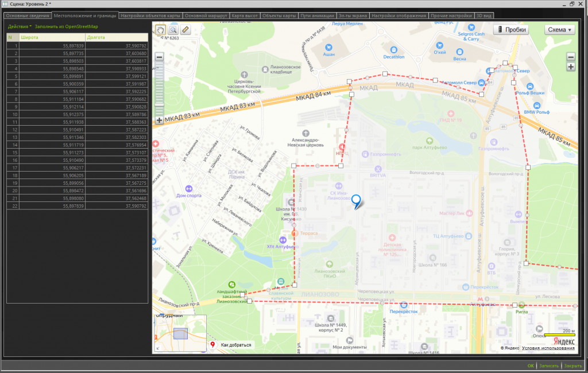Open the Действия dropdown menu
The height and width of the screenshot is (373, 588).
(20, 26)
